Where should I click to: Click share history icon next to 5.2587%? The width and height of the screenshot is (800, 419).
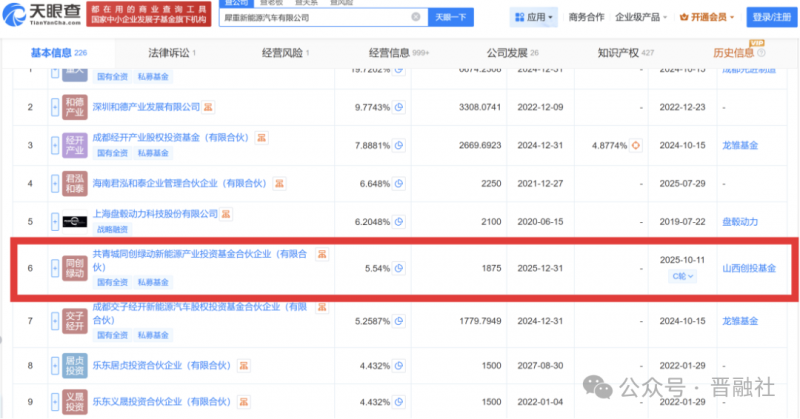399,321
